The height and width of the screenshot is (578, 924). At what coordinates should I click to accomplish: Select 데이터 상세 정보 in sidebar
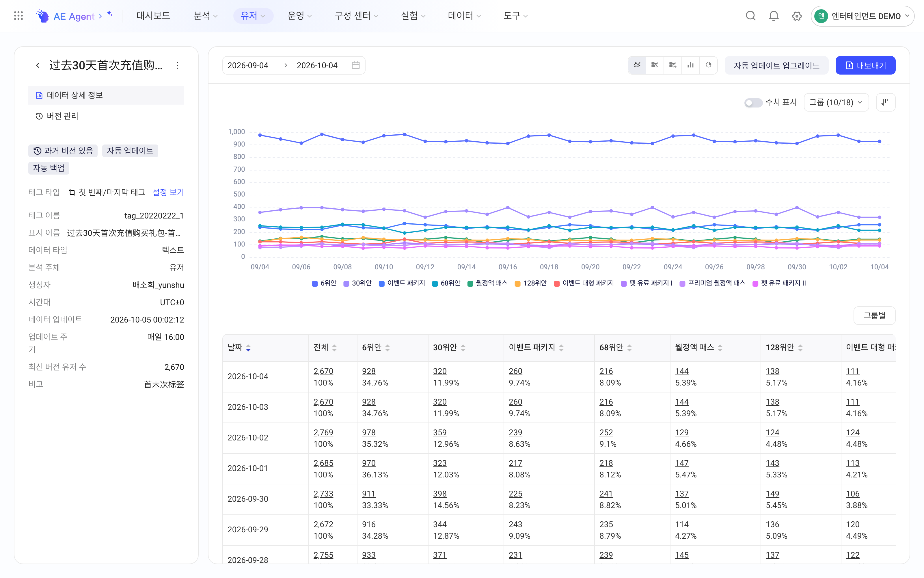[x=106, y=95]
